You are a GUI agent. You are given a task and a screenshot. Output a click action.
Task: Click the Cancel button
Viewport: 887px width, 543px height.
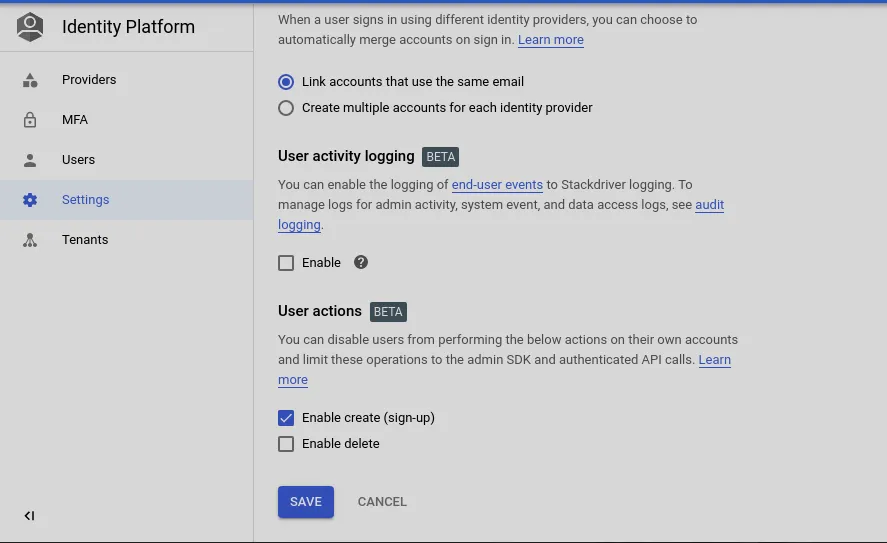point(382,502)
